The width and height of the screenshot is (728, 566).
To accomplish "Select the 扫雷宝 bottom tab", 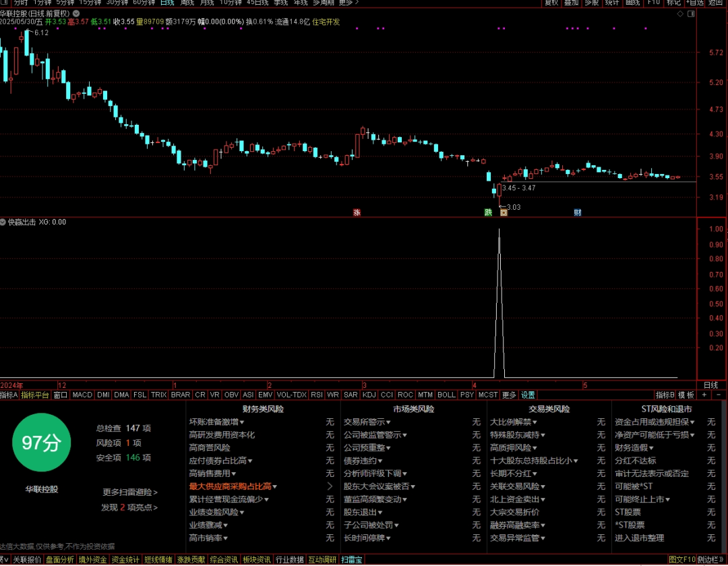I will pos(351,559).
